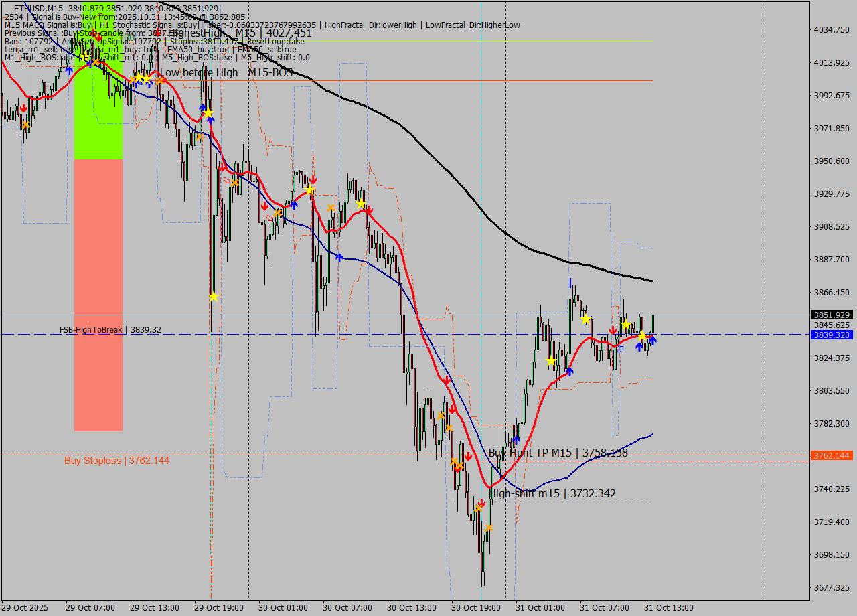Screen dimensions: 857x616
Task: Click the orange X on the candle right after the chart's lowest low
Action: tap(489, 528)
